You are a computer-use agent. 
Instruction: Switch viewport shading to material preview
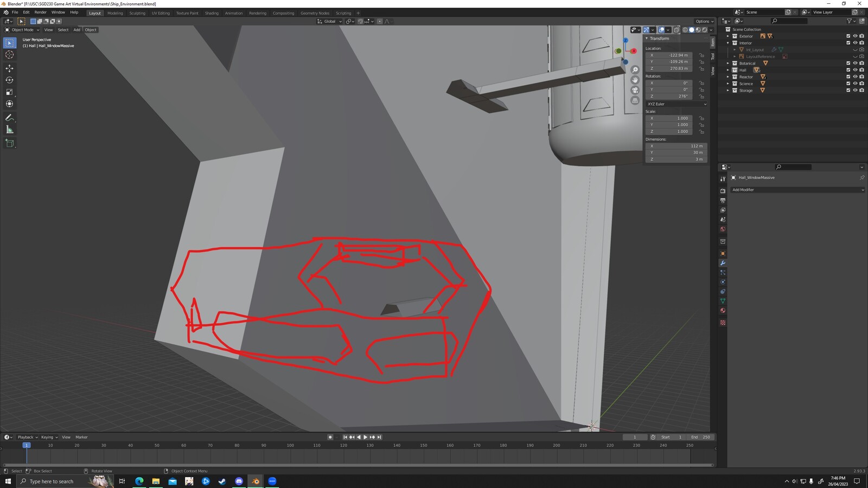pyautogui.click(x=698, y=30)
